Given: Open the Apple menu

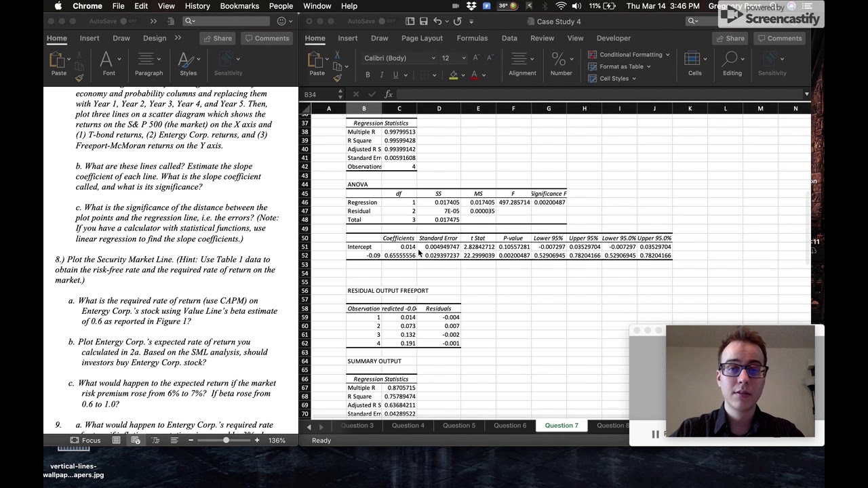Looking at the screenshot, I should click(x=58, y=6).
